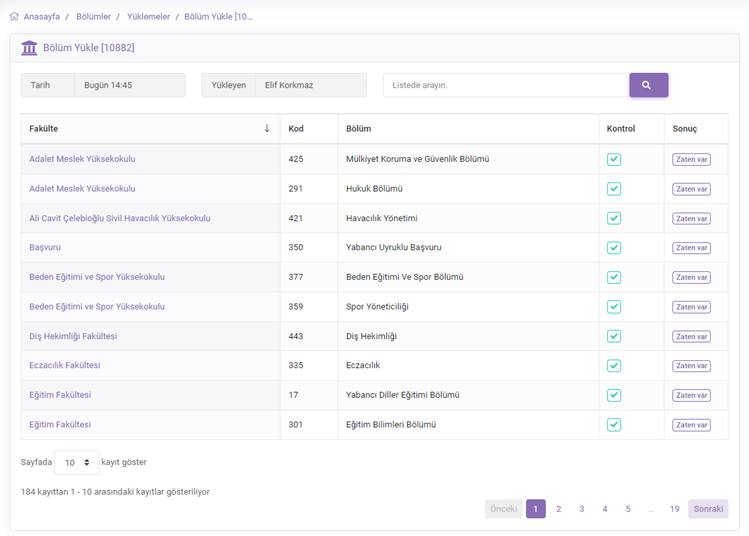This screenshot has height=536, width=749.
Task: Open Ali Cavit Çelebioğlu Sivil Havacılık Yüksekokulu link
Action: tap(120, 218)
